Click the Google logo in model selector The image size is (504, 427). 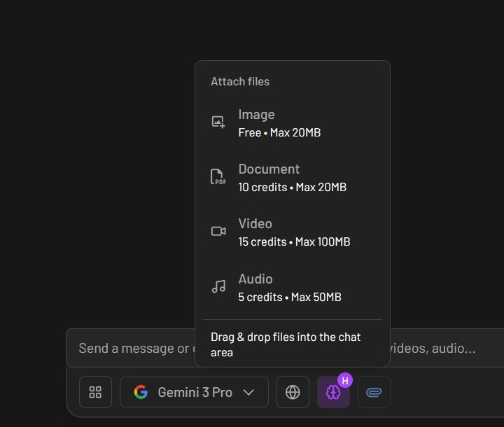pos(141,392)
